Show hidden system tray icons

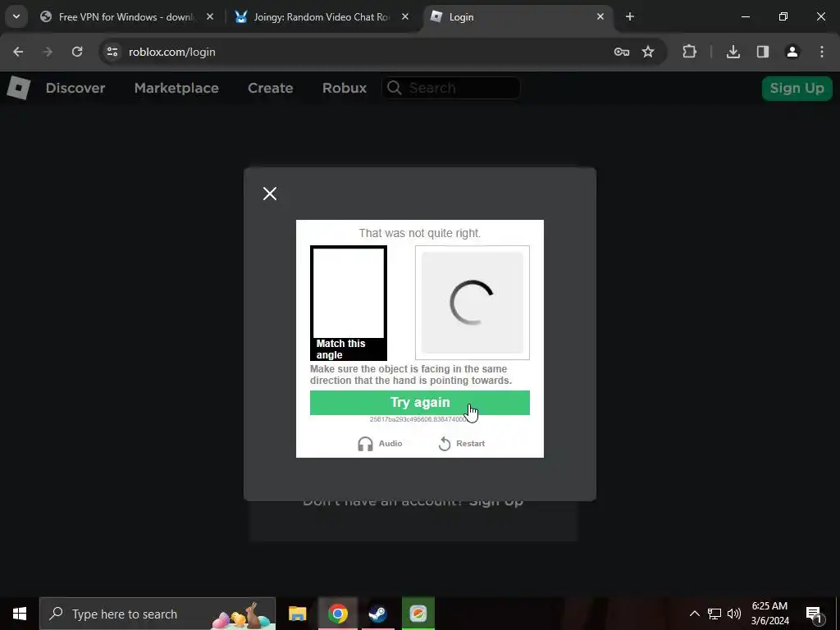point(694,614)
